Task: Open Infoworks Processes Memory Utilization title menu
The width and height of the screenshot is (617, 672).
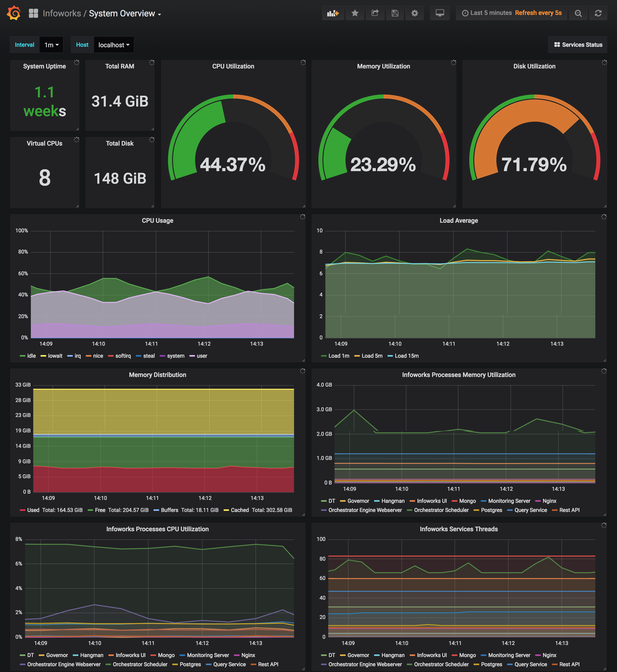Action: coord(459,375)
